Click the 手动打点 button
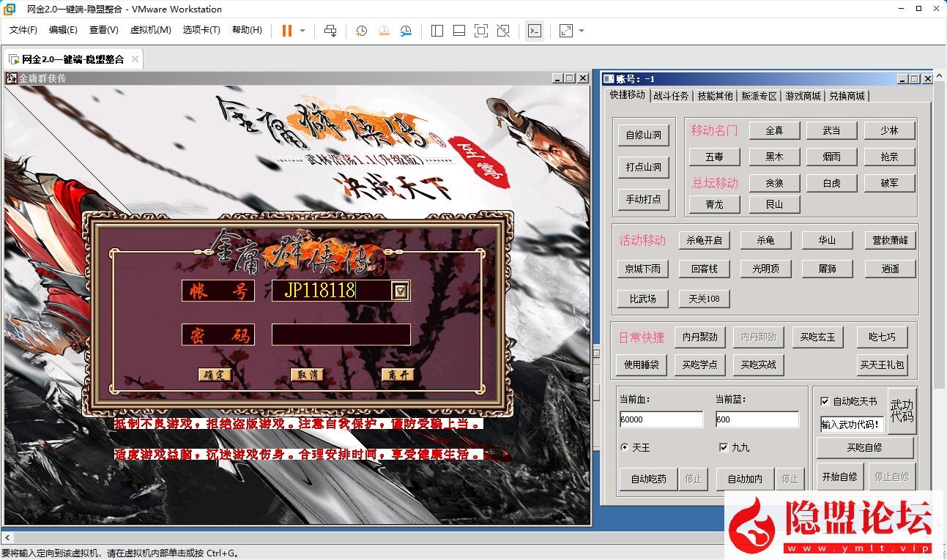Image resolution: width=947 pixels, height=560 pixels. click(644, 198)
